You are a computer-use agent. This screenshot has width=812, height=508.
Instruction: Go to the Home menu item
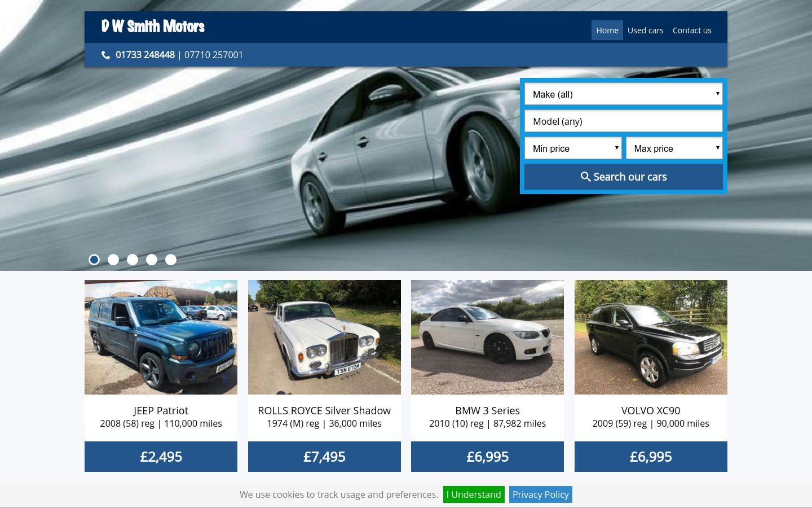click(607, 30)
